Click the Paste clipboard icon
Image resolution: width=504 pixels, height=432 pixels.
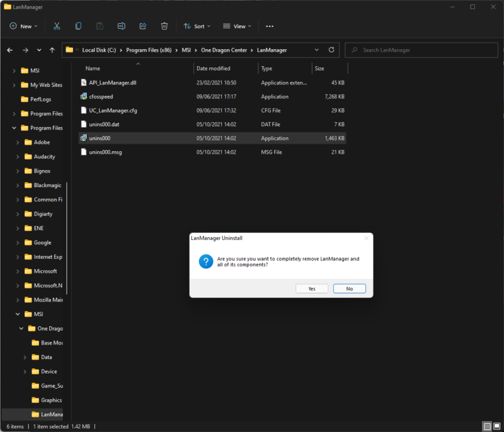100,26
